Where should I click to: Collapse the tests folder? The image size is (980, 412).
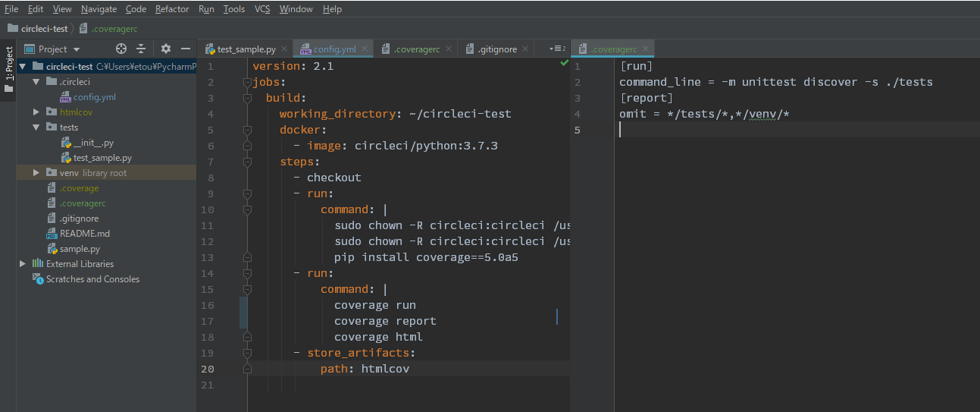[x=36, y=127]
